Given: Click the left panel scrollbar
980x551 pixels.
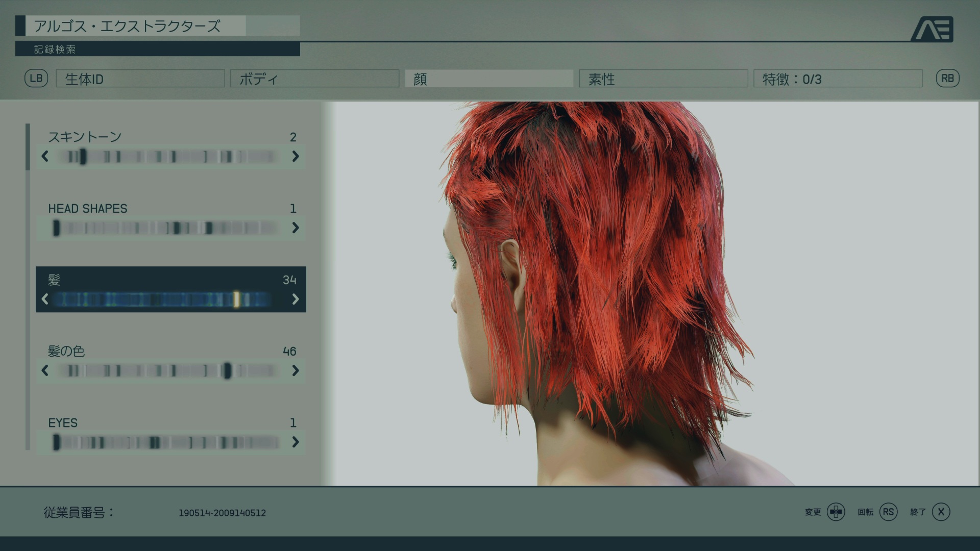Looking at the screenshot, I should tap(28, 147).
